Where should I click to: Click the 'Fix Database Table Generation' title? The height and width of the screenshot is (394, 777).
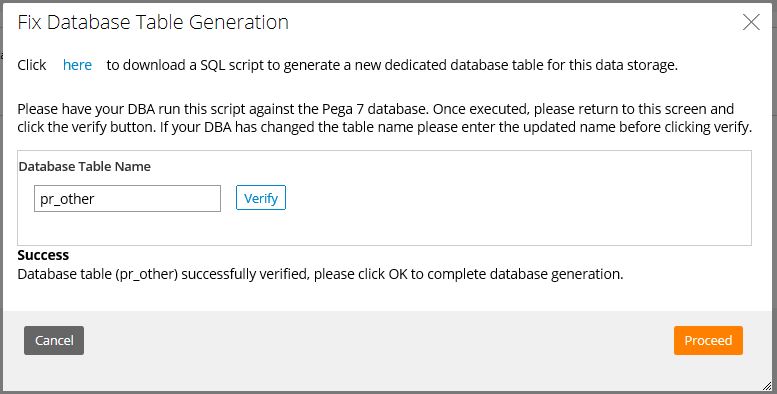pos(153,23)
